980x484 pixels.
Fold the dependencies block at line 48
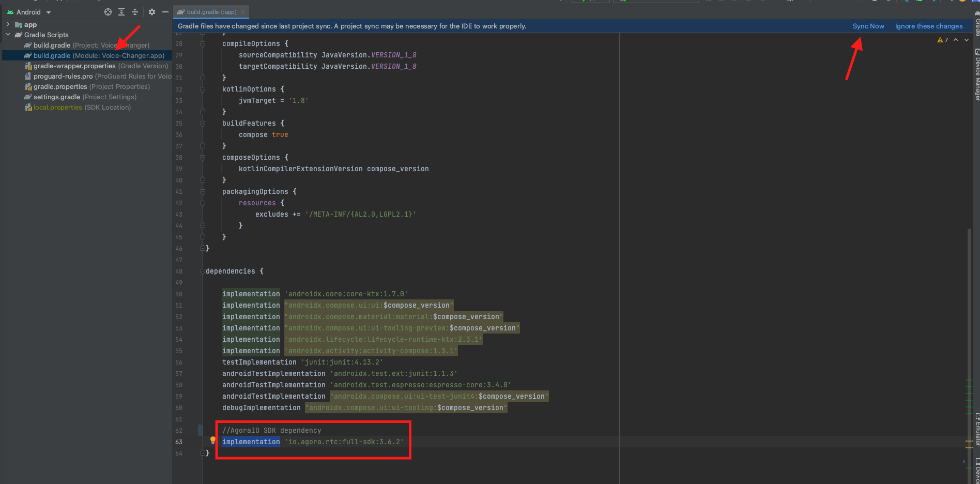click(x=203, y=271)
